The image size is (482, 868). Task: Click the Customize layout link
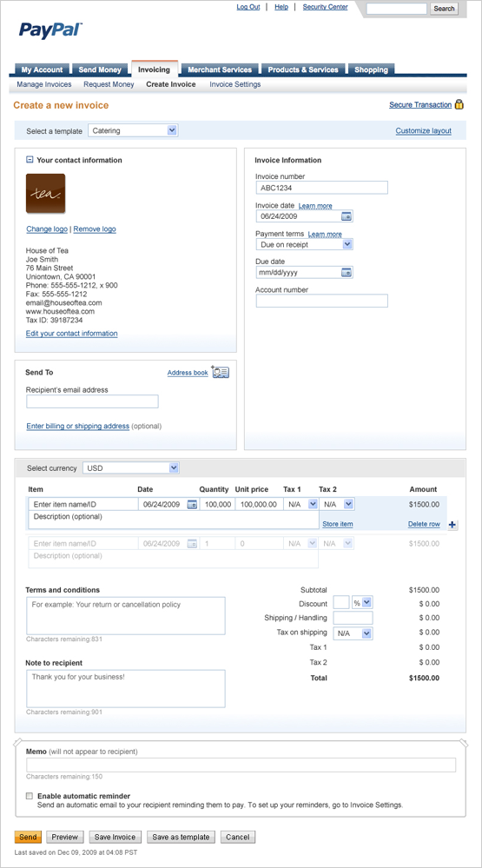(x=423, y=131)
